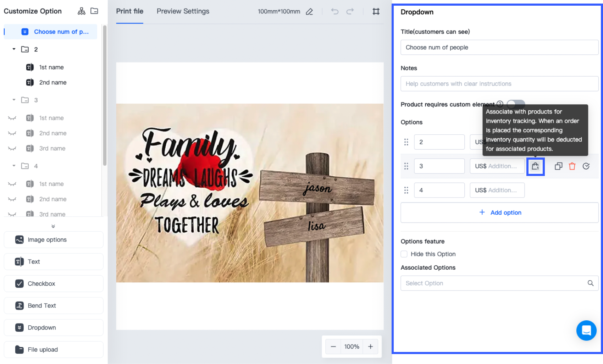
Task: Select the Print file tab
Action: tap(129, 11)
